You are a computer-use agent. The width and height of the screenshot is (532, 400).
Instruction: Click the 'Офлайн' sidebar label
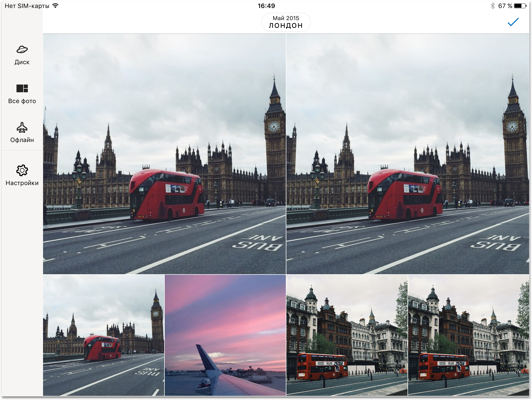tap(22, 140)
